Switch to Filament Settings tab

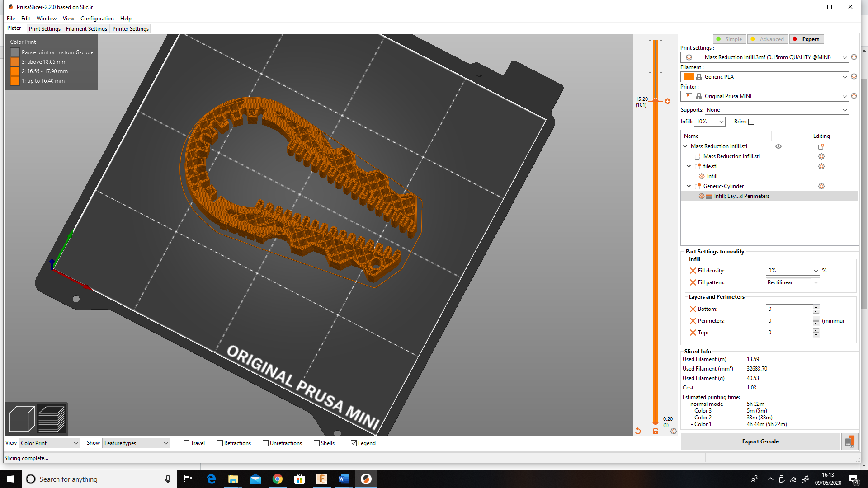86,29
